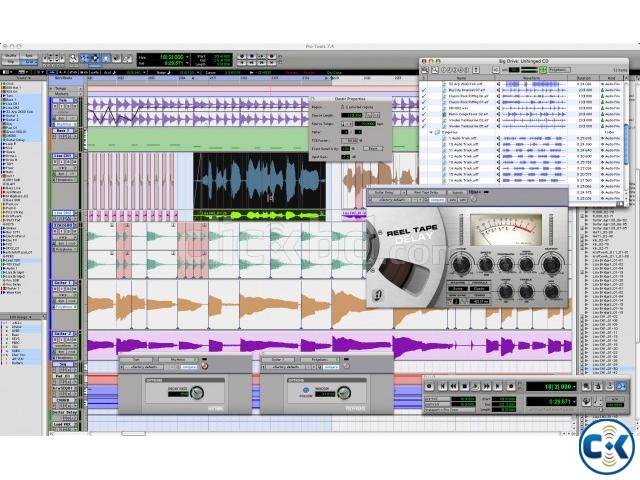Screen dimensions: 640x480
Task: Click the tempo slider in Transport window
Action: pyautogui.click(x=600, y=408)
